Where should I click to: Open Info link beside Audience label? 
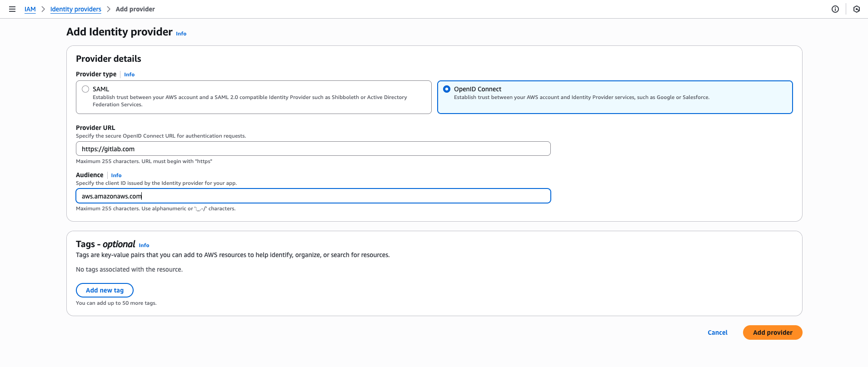(116, 175)
